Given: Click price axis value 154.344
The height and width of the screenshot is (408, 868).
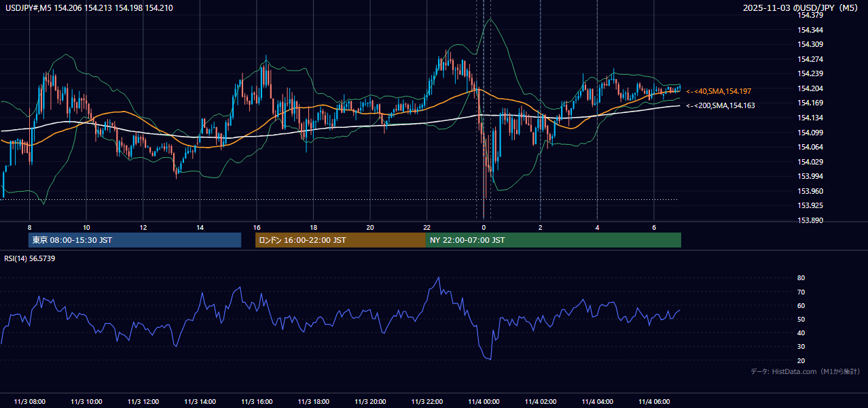Looking at the screenshot, I should pos(810,30).
